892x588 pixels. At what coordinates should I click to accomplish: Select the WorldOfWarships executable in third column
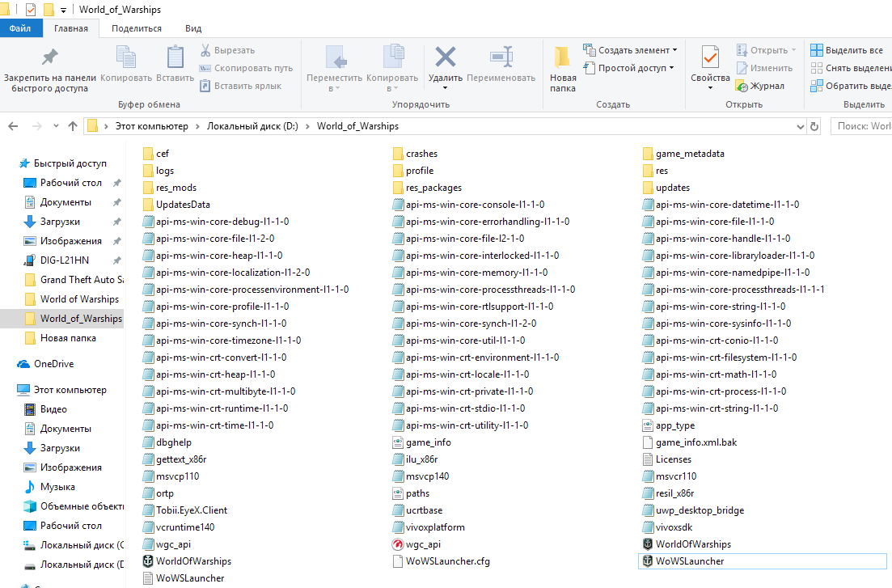coord(687,544)
